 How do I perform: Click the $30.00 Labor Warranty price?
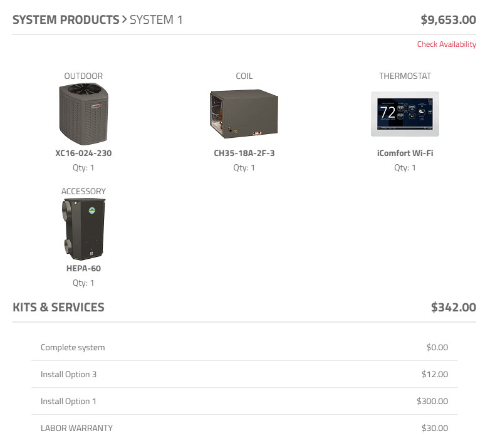(435, 428)
